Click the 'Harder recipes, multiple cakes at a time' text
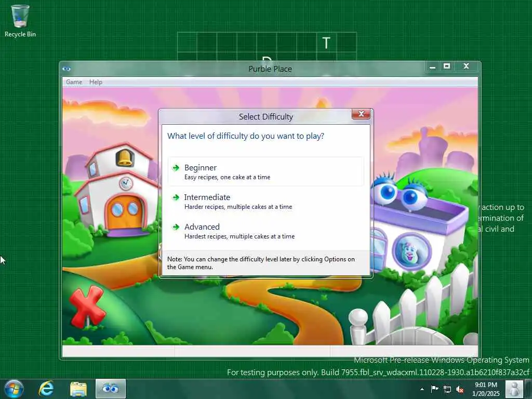Viewport: 532px width, 399px height. (238, 207)
